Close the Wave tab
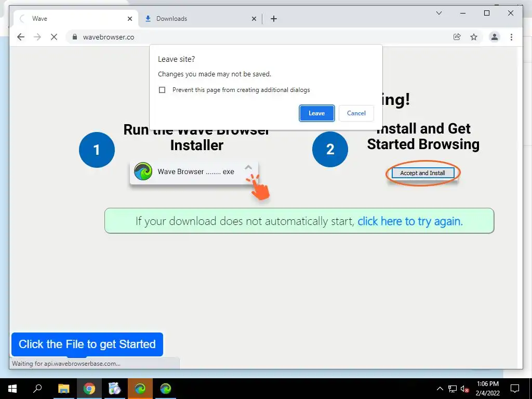This screenshot has height=399, width=532. [129, 19]
